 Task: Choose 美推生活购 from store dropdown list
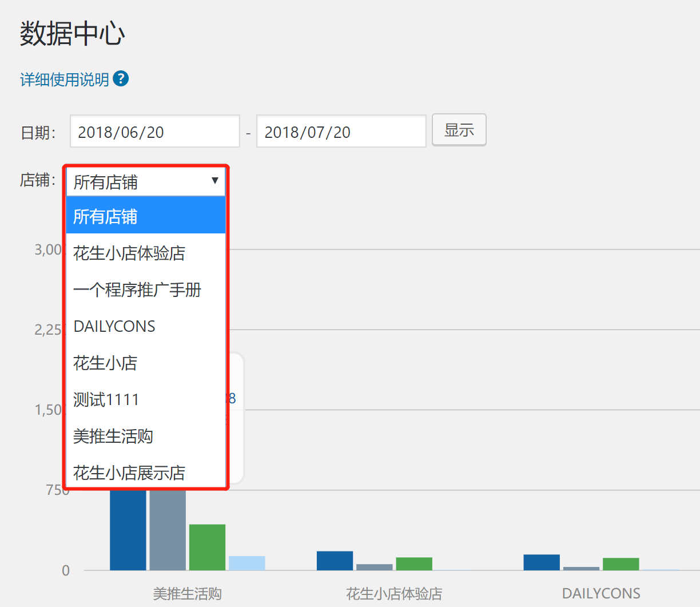[146, 436]
